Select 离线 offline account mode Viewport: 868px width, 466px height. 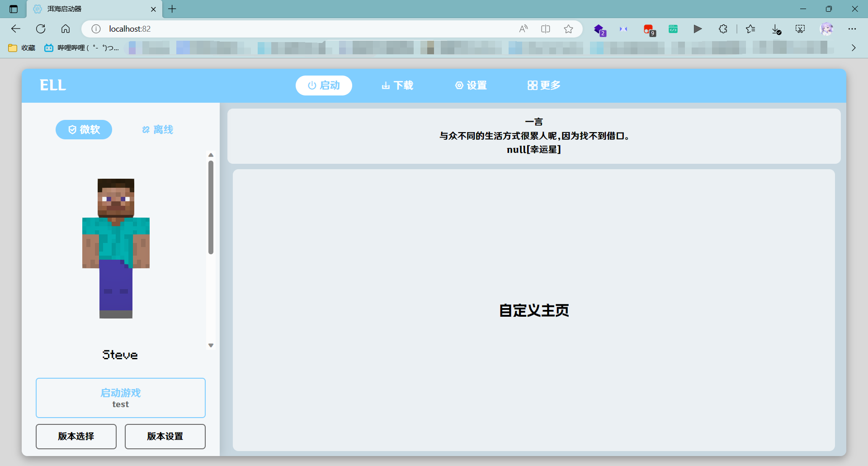click(x=157, y=130)
